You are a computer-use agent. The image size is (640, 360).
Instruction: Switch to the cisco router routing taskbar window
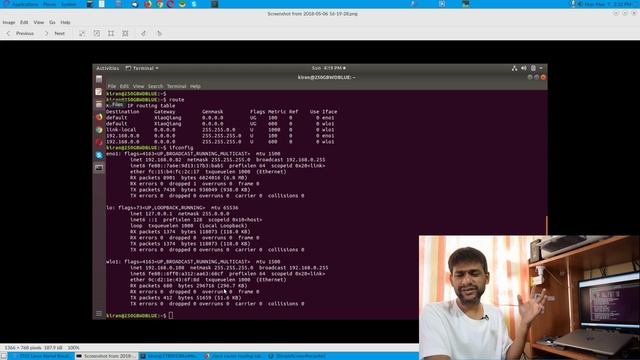click(x=234, y=356)
